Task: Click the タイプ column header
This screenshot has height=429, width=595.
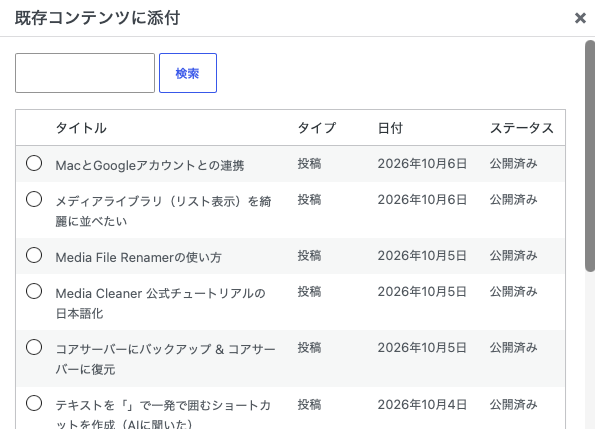Action: point(317,128)
